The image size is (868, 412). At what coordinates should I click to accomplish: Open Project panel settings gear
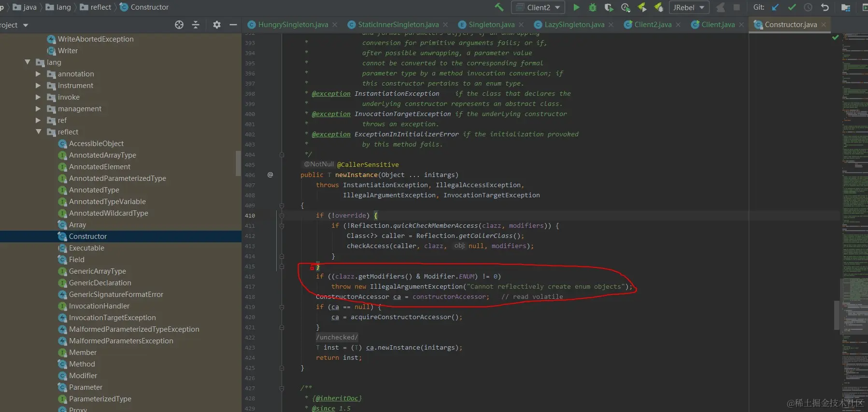click(x=217, y=25)
